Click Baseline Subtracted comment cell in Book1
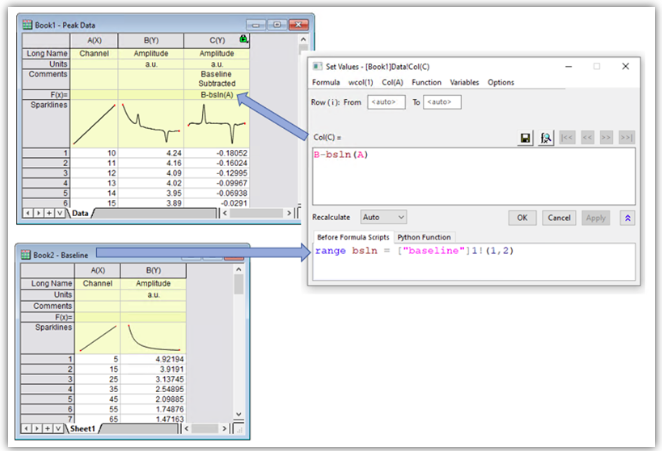This screenshot has width=662, height=451. point(217,79)
